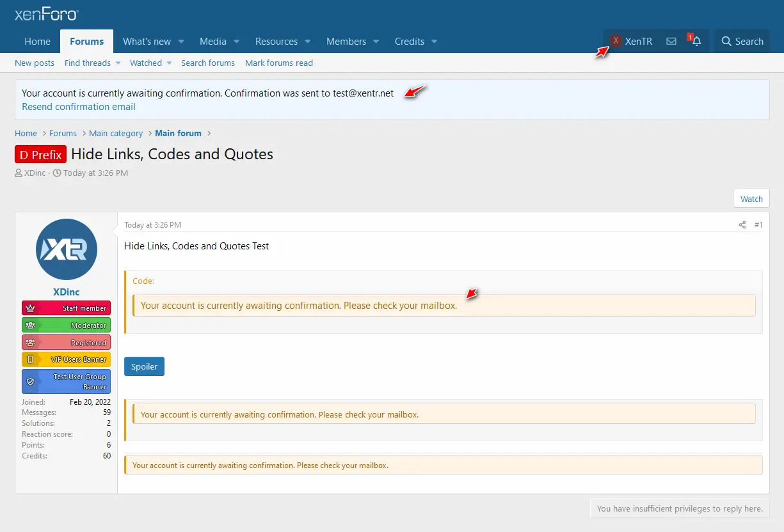Toggle the Spoiler button
This screenshot has height=532, width=784.
tap(144, 366)
